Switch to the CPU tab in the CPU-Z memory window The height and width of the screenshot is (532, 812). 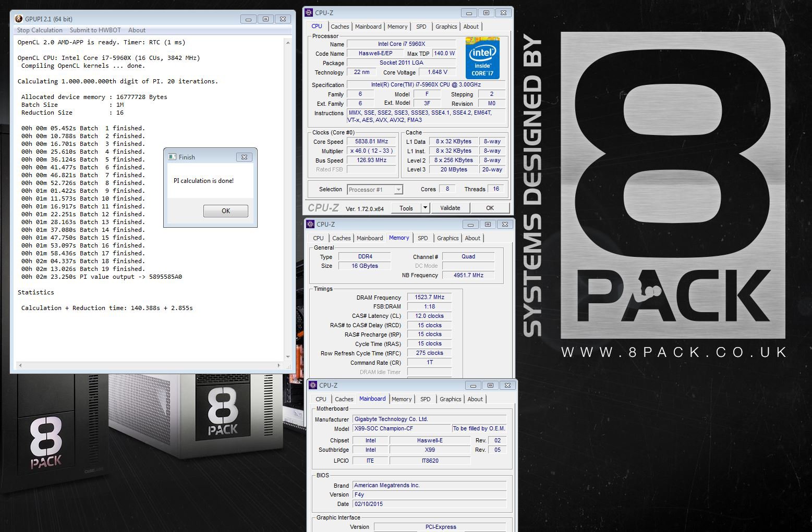coord(319,238)
